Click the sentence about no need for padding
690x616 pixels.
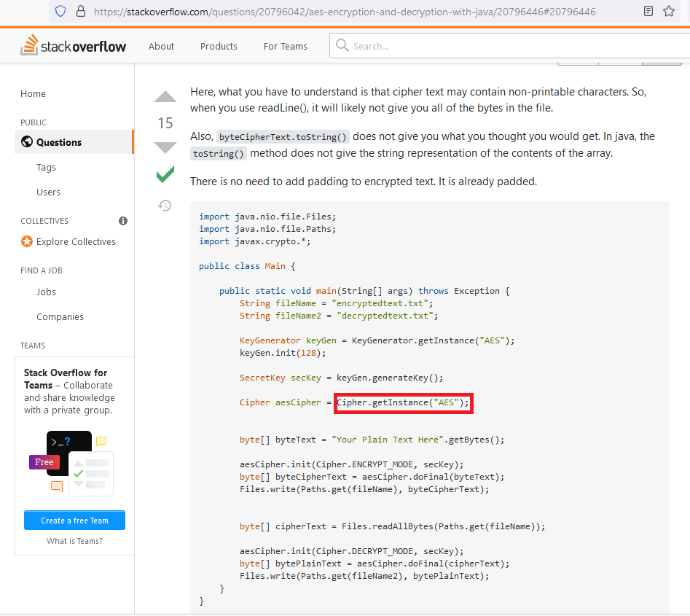[364, 182]
